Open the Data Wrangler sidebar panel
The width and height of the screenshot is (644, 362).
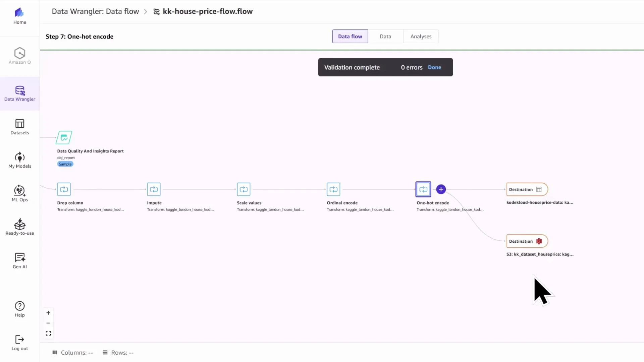point(19,94)
